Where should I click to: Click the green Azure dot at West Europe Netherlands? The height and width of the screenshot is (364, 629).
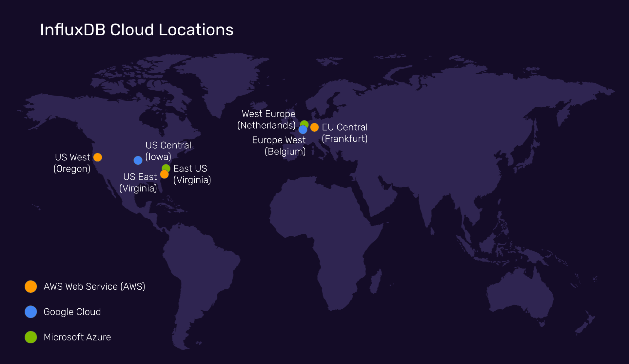(x=305, y=124)
